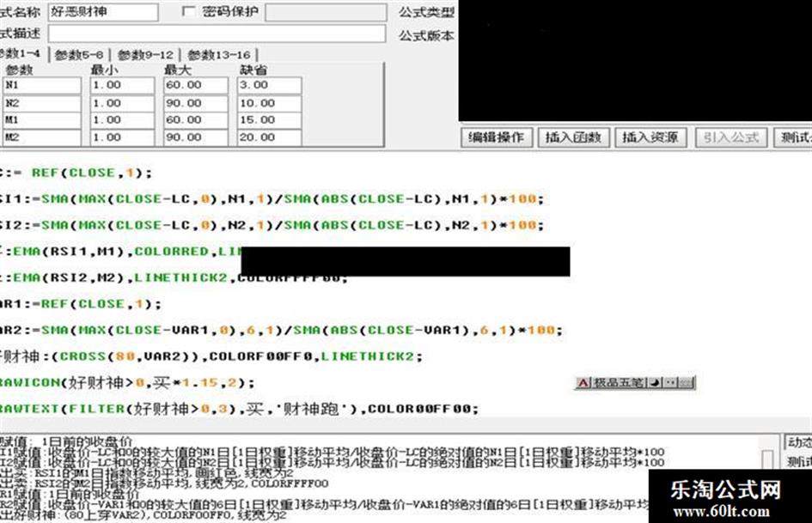812x523 pixels.
Task: Click the RSI1 SMA formula line with N1
Action: [272, 199]
